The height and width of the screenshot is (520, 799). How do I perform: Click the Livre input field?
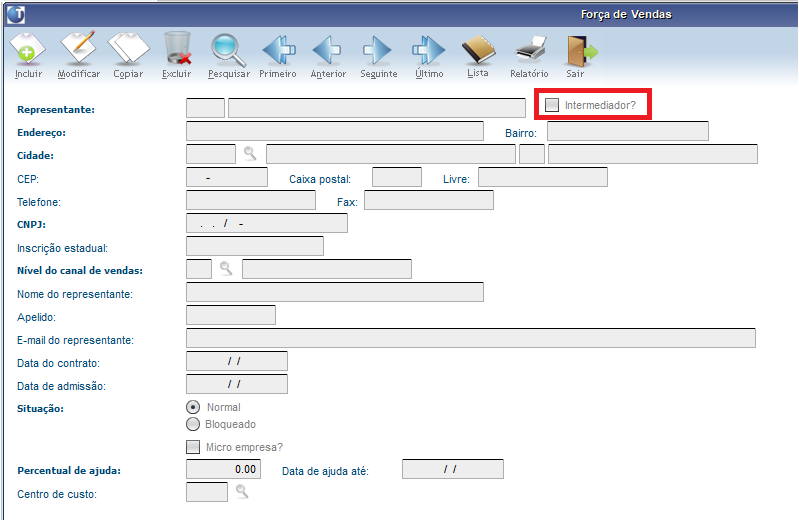click(x=543, y=177)
